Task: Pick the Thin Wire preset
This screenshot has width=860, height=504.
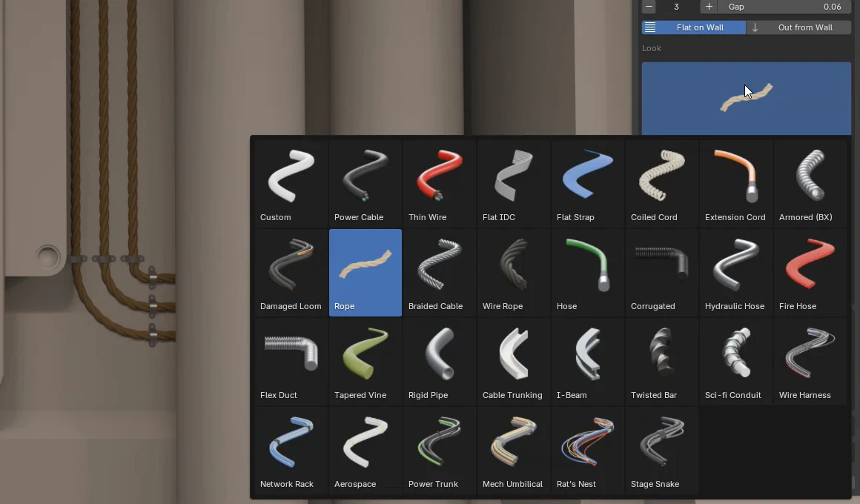Action: (440, 184)
